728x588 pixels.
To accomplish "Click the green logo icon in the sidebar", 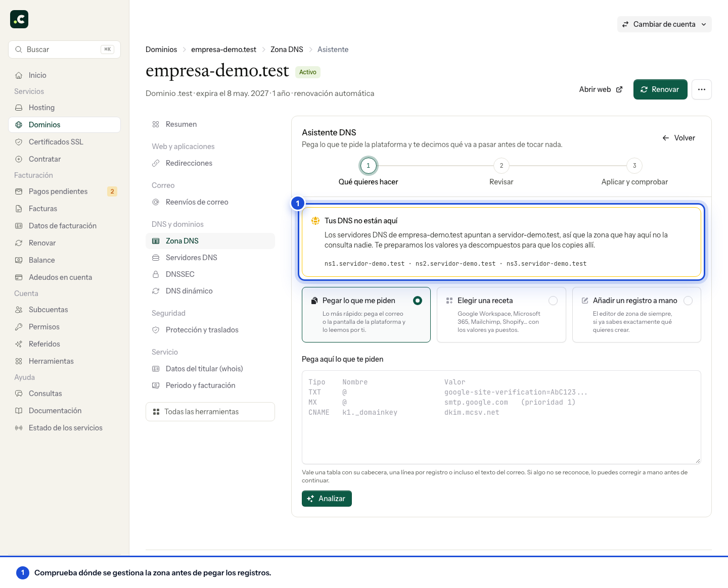I will [19, 19].
